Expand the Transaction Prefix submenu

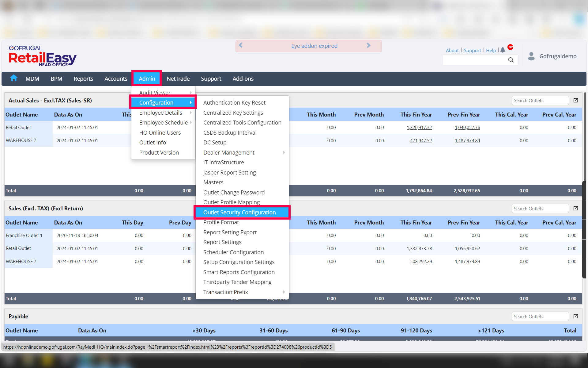284,292
